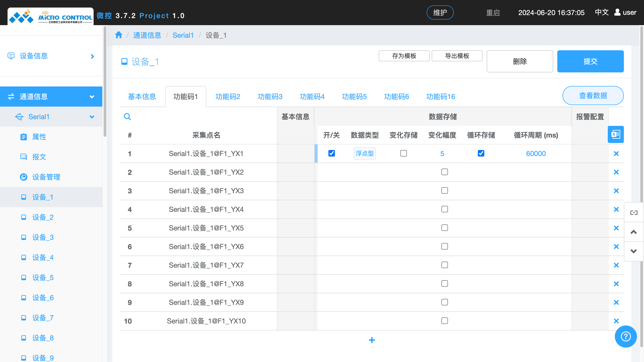Click the plus icon to add row
The width and height of the screenshot is (644, 362).
coord(372,340)
